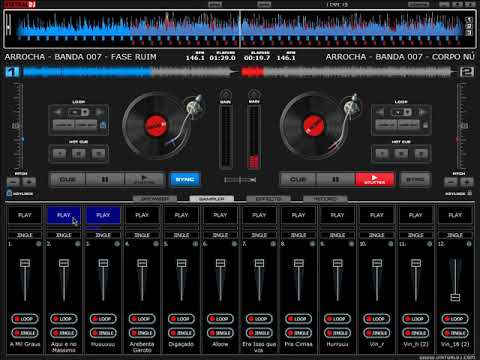Click volume fader handle on sampler slot 3
The image size is (480, 360).
[103, 263]
